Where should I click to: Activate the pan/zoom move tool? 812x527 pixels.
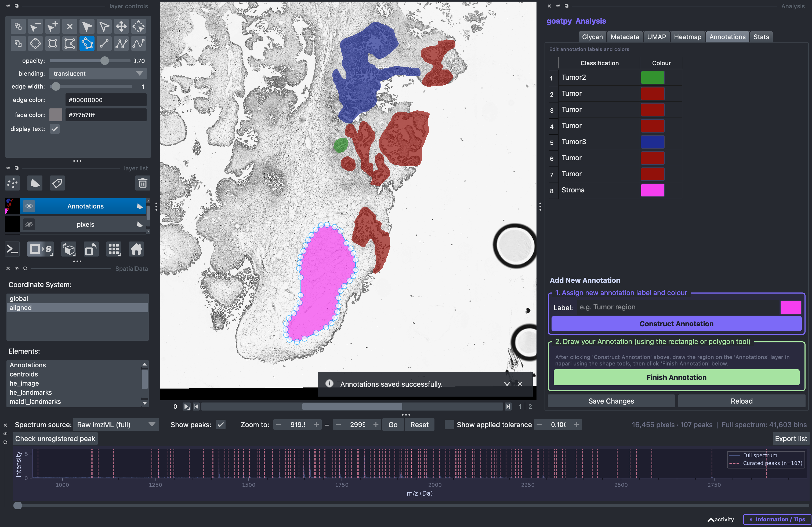(121, 26)
